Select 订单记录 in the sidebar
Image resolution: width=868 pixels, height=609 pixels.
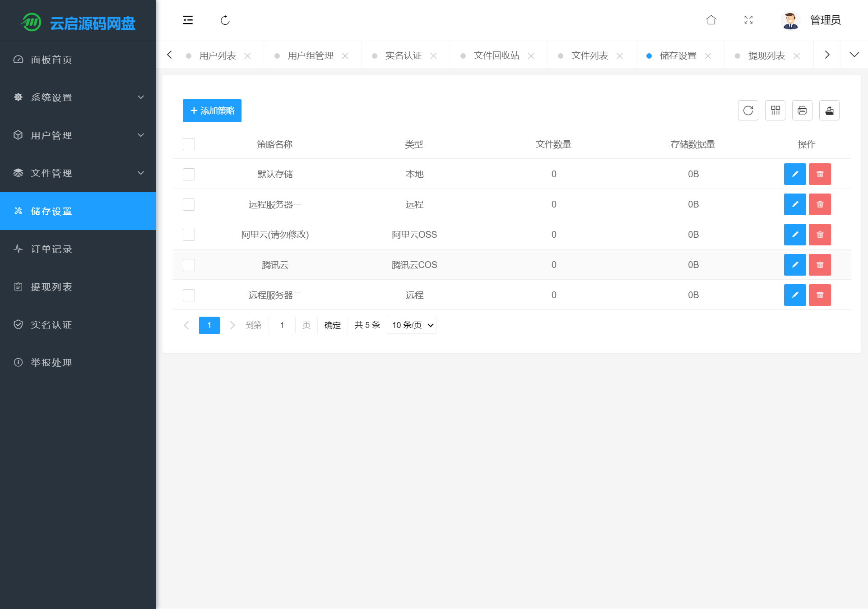51,249
